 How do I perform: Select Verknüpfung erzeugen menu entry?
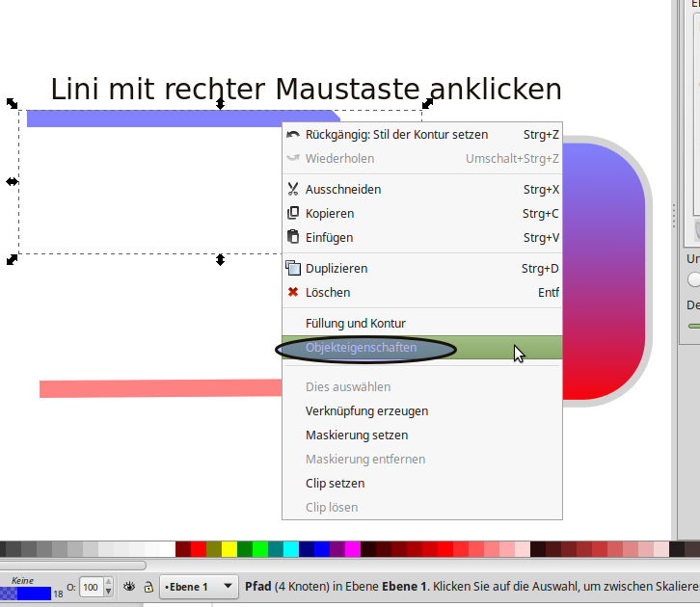pyautogui.click(x=422, y=411)
